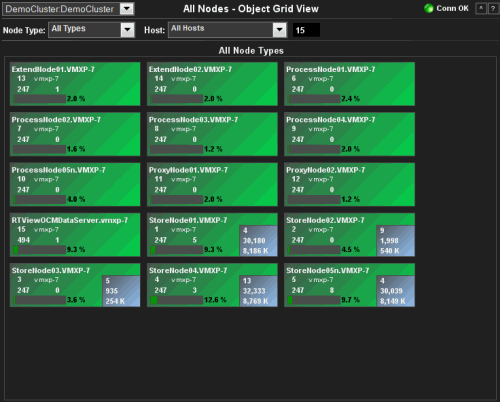Click the 1.6 % value on ProcessNode02
Image resolution: width=500 pixels, height=402 pixels.
coord(76,149)
